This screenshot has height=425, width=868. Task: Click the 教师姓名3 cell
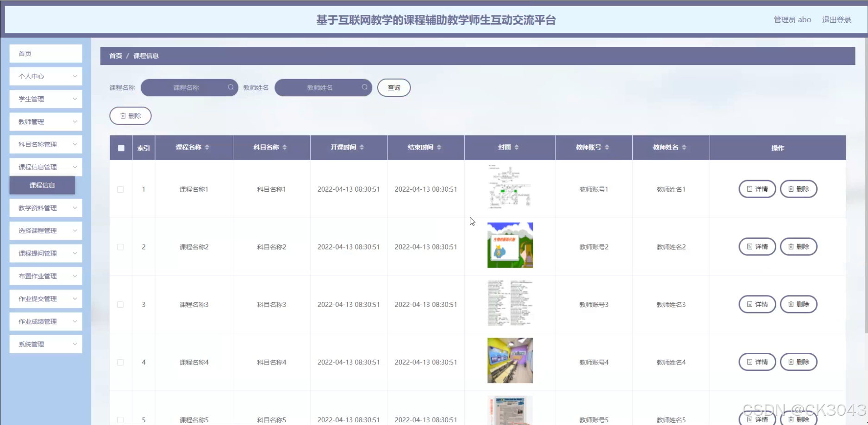671,305
